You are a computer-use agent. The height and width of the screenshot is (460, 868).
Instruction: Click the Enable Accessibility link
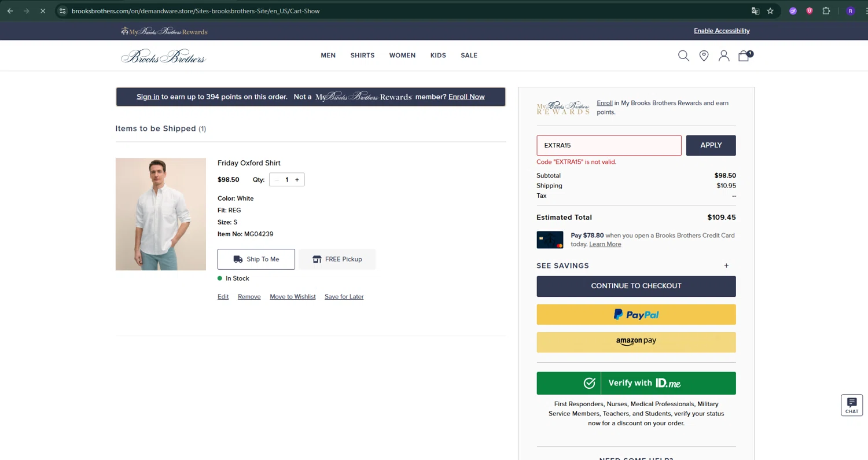pyautogui.click(x=722, y=31)
